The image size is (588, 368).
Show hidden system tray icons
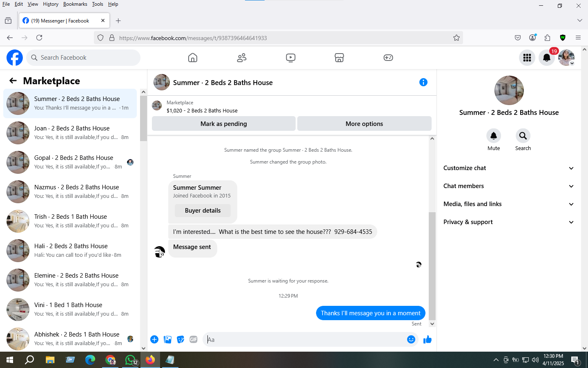tap(496, 360)
